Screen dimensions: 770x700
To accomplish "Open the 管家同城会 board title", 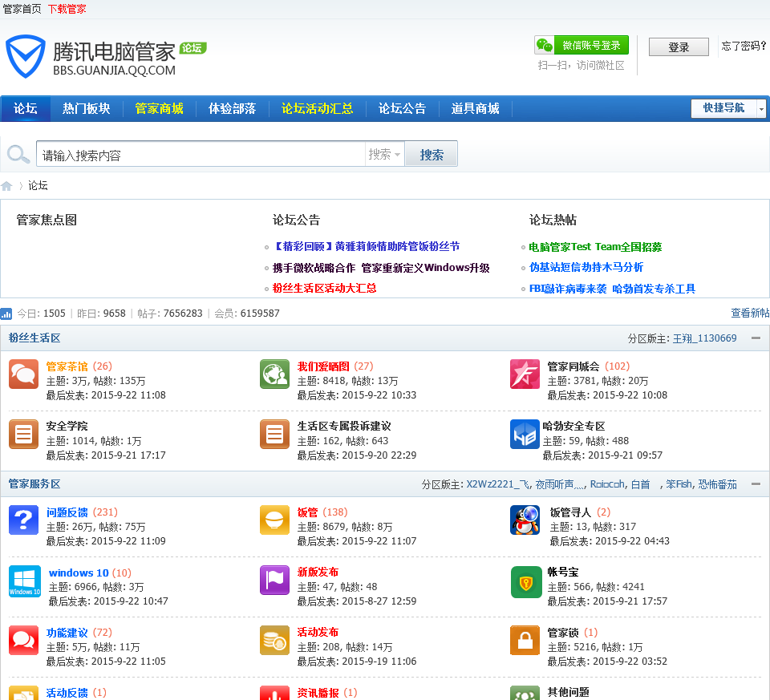I will [x=573, y=366].
